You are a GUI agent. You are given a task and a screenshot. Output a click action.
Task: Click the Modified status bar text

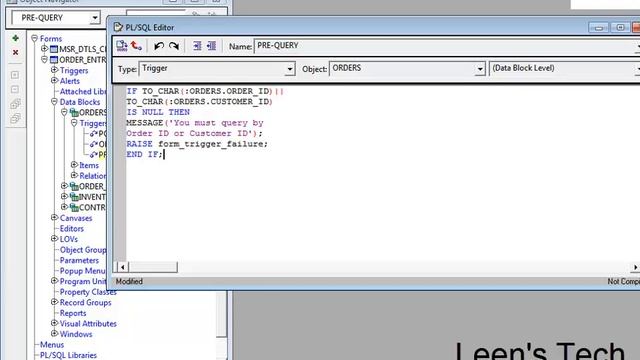click(x=129, y=282)
